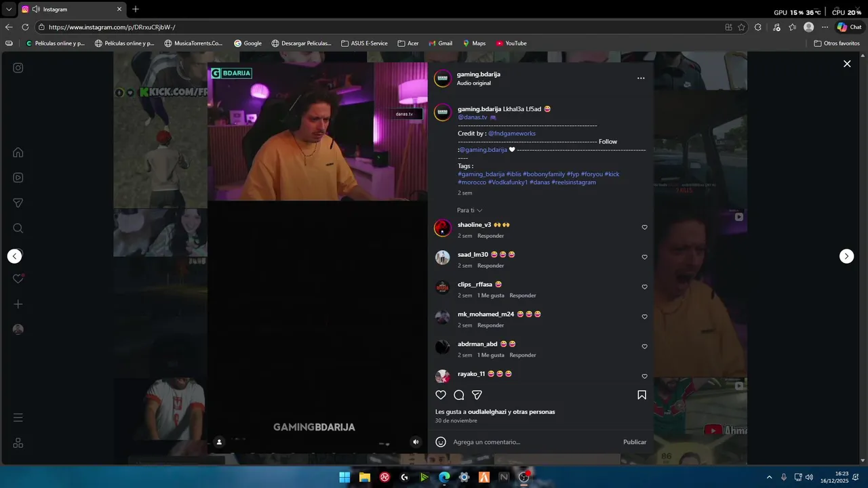
Task: Click Responder under shaoline_v3's comment
Action: [490, 236]
